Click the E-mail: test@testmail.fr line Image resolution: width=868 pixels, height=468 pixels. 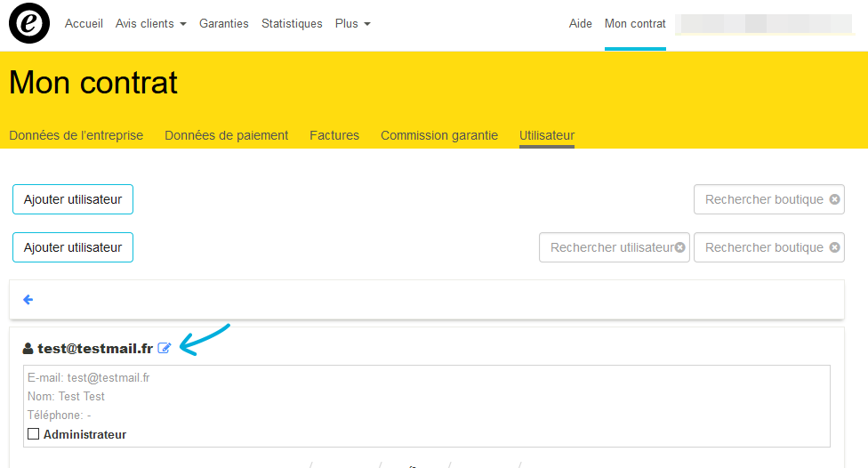click(89, 378)
